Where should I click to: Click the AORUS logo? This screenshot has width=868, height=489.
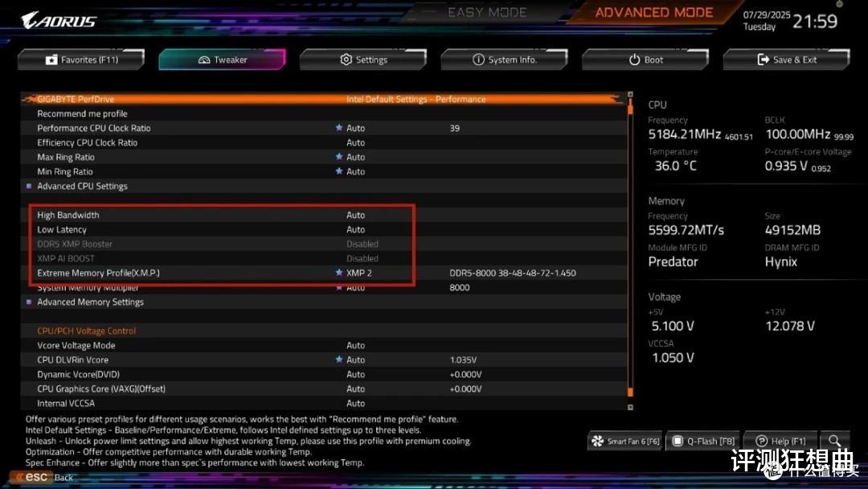point(58,20)
